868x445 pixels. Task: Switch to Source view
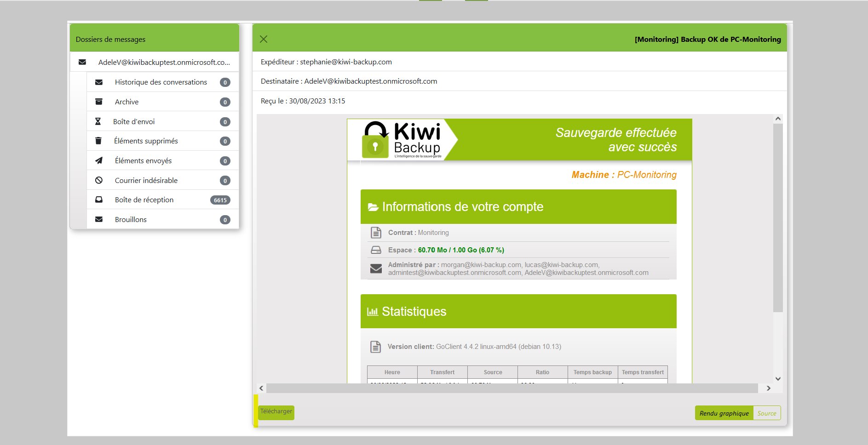767,413
